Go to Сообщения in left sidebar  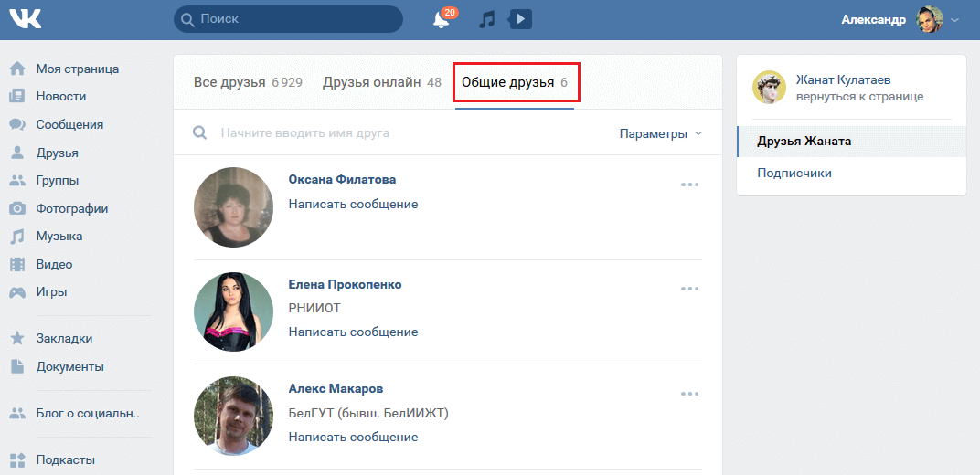pos(69,124)
